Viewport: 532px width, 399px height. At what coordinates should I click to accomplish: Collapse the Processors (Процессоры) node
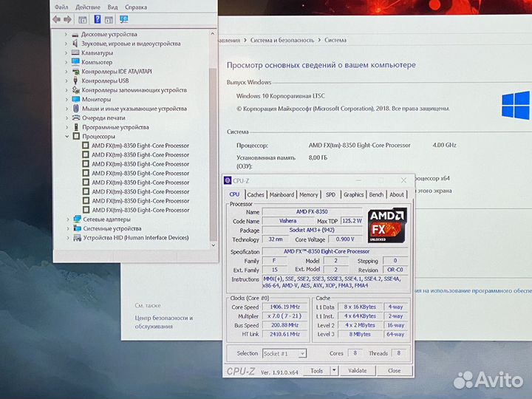66,136
